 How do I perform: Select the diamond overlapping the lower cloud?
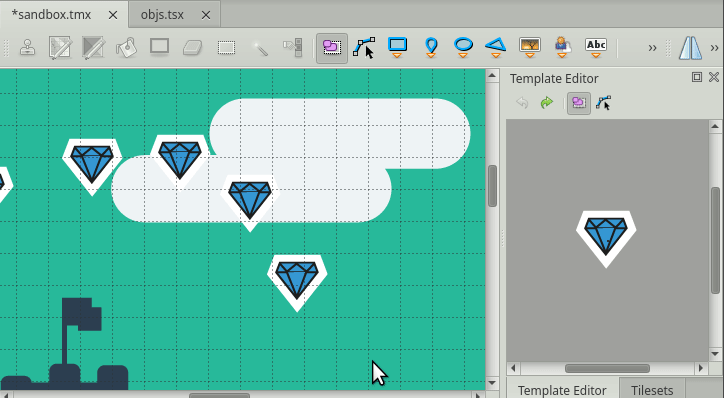click(x=250, y=203)
